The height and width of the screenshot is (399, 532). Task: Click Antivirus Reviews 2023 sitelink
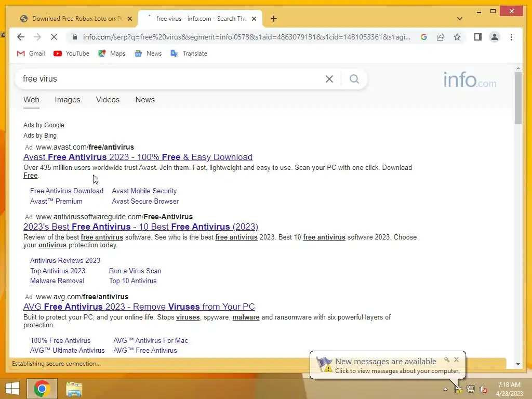(x=65, y=261)
